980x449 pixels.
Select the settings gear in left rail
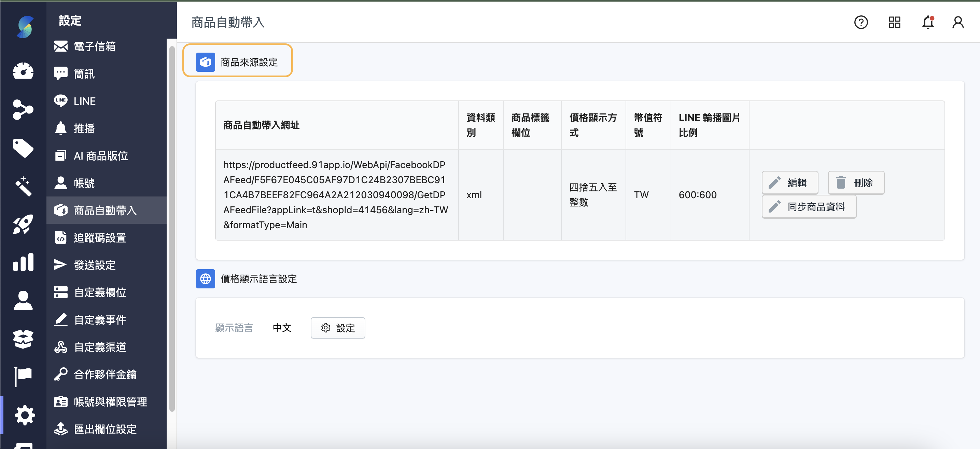25,415
